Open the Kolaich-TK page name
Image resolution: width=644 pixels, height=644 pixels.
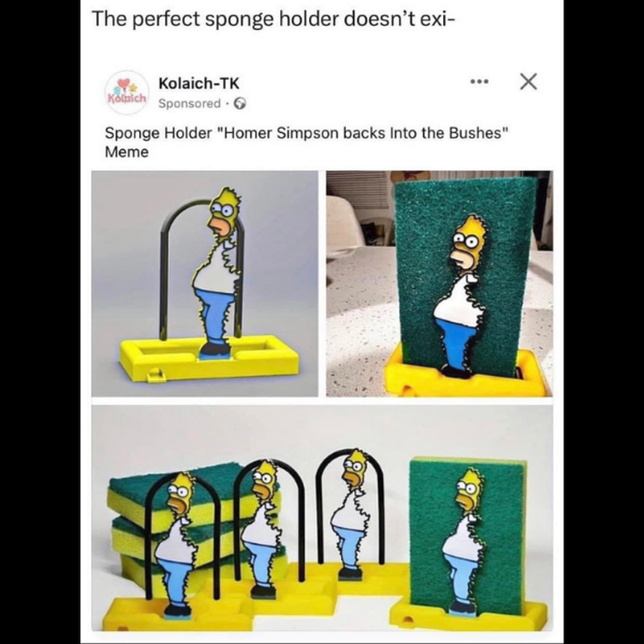pos(199,83)
